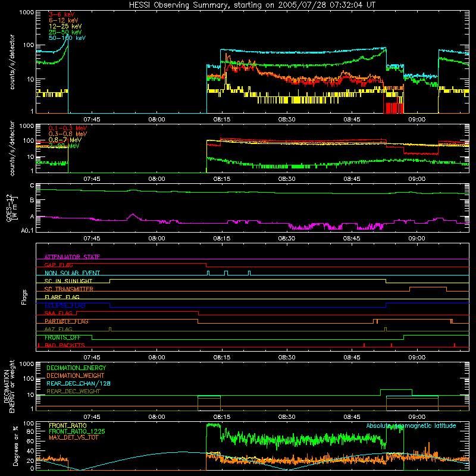Click 08:45 tick label under the decimation panel

(x=352, y=417)
